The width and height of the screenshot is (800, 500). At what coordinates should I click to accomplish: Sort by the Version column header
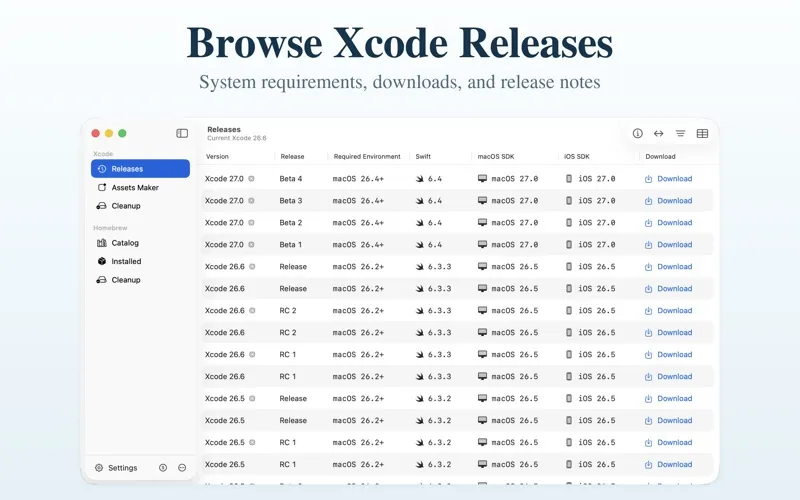[217, 157]
